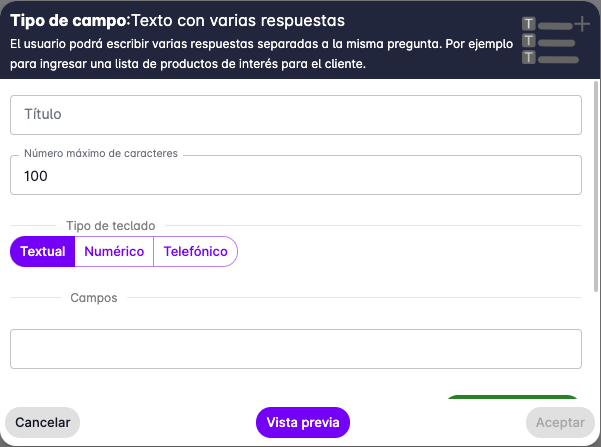601x447 pixels.
Task: Click the 'Número máximo de caracteres' label
Action: [100, 154]
